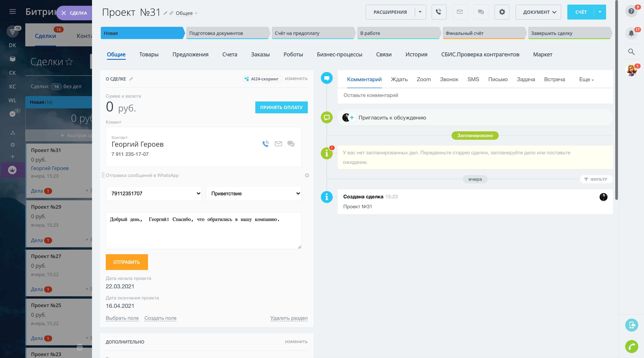The width and height of the screenshot is (644, 358).
Task: Expand the Документ dropdown button
Action: point(538,12)
